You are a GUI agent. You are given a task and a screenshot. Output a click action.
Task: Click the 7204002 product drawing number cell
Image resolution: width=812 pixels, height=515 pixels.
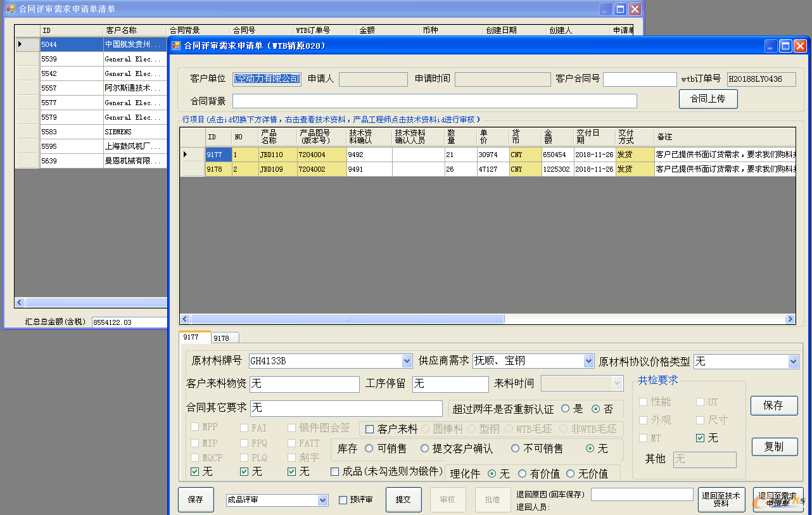[322, 169]
